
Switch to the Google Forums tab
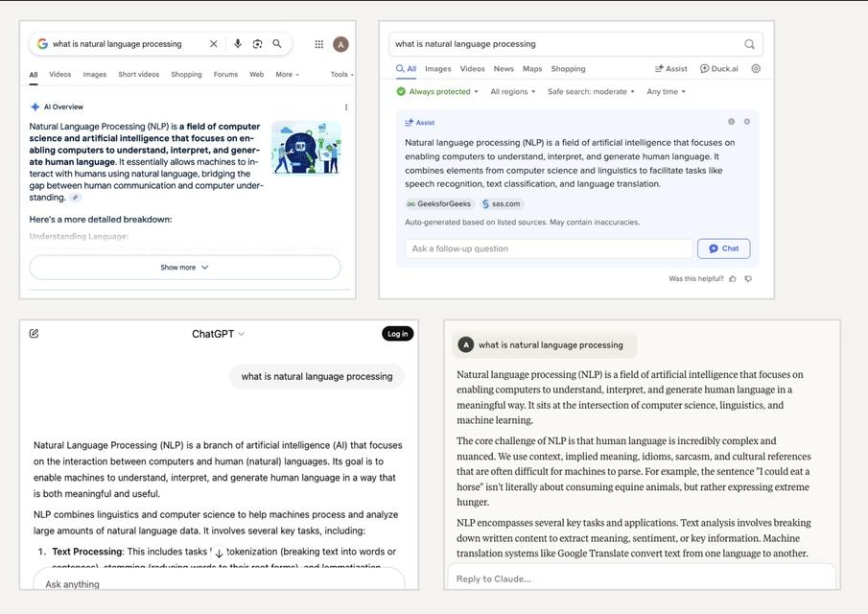(x=225, y=74)
